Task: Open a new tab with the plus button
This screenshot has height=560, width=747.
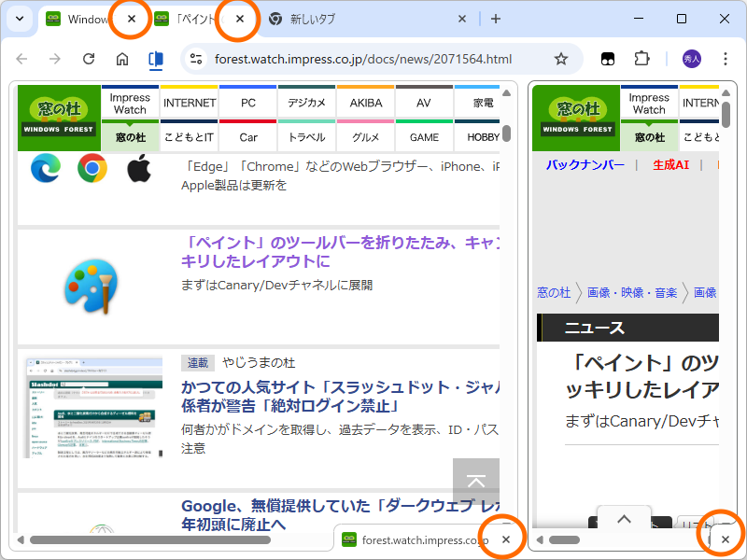Action: (495, 19)
